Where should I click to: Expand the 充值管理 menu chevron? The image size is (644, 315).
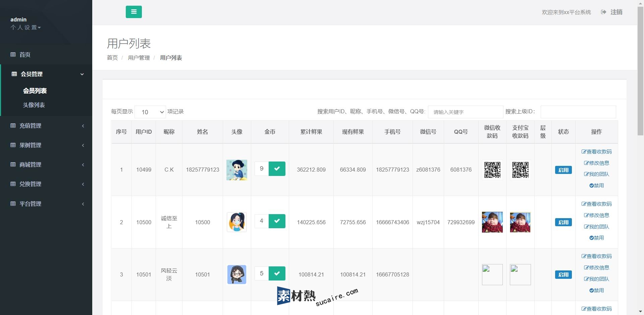(83, 126)
